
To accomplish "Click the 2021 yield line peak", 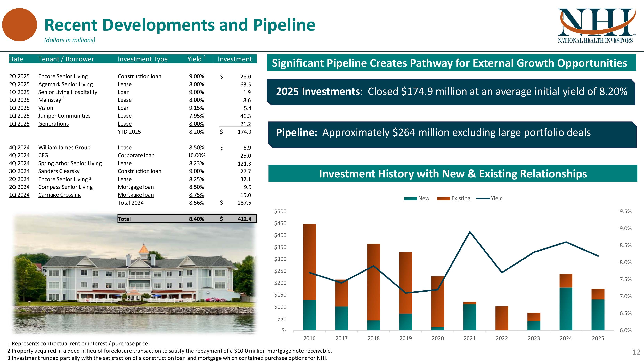I will (x=470, y=232).
